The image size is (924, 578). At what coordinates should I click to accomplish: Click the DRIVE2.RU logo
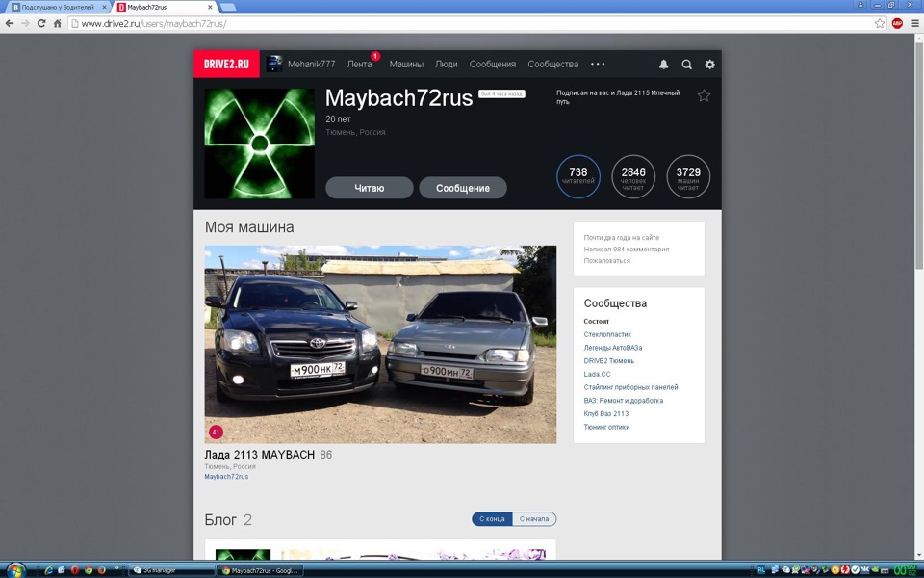point(226,64)
